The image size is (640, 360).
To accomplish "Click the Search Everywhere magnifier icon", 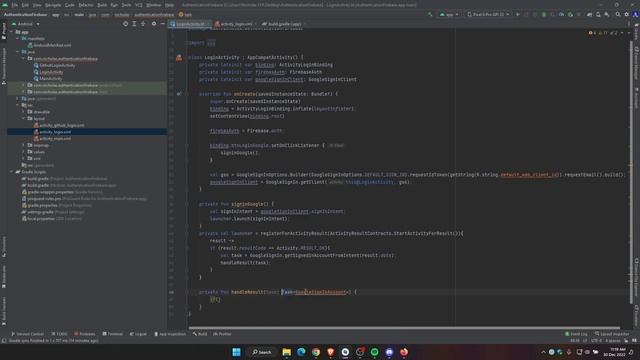I will click(618, 15).
